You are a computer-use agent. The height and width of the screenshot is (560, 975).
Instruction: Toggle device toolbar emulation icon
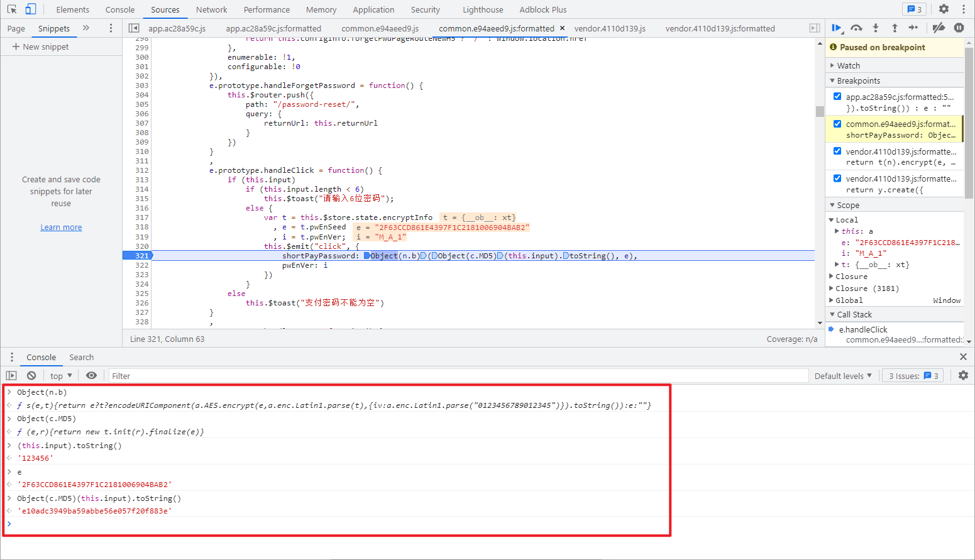tap(30, 9)
